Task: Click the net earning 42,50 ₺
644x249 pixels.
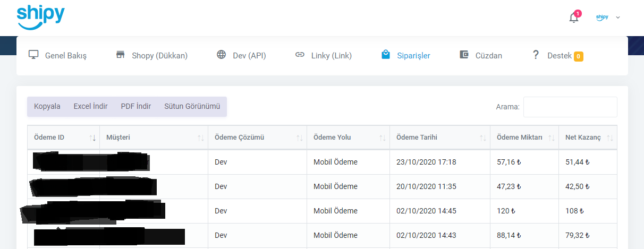Action: [x=577, y=186]
